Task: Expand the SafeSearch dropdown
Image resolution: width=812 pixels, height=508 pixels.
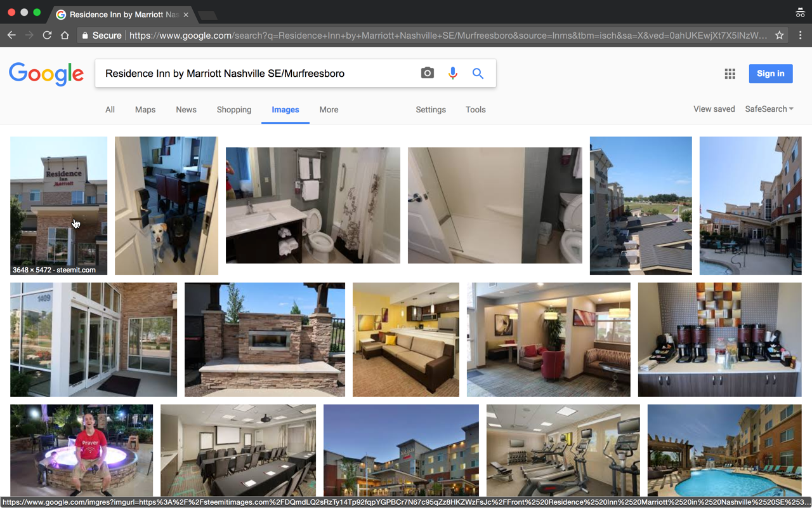Action: 769,109
